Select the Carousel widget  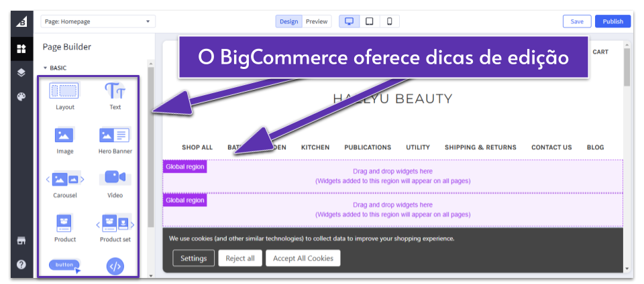coord(65,185)
